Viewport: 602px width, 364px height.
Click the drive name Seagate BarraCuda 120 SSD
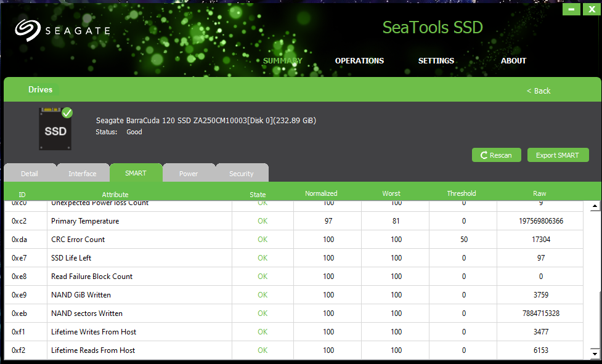pyautogui.click(x=206, y=121)
